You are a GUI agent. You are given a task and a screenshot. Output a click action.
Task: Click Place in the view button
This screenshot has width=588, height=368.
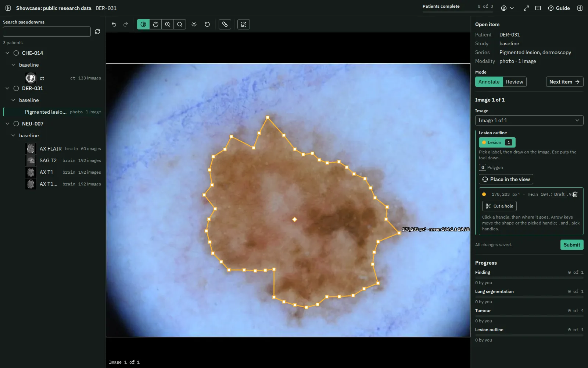[x=506, y=179]
